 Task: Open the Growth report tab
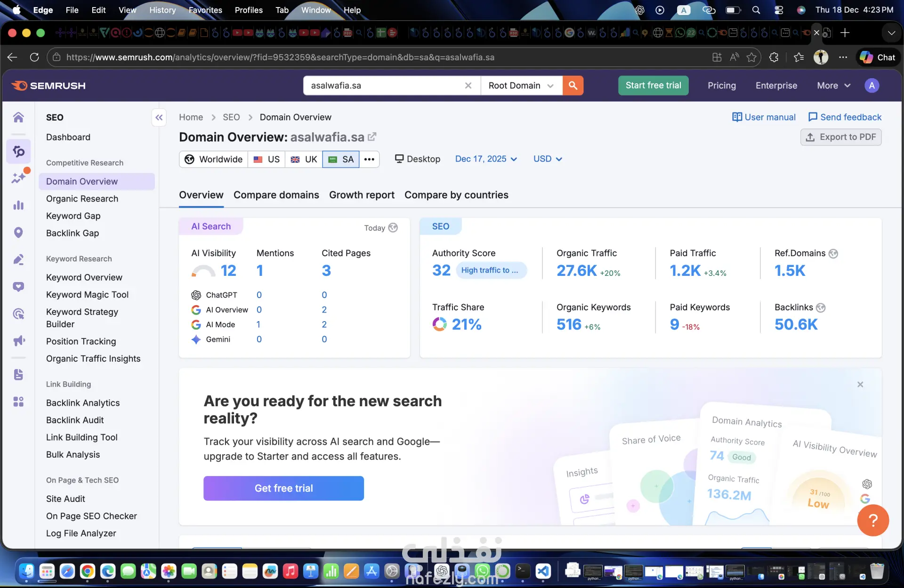362,195
